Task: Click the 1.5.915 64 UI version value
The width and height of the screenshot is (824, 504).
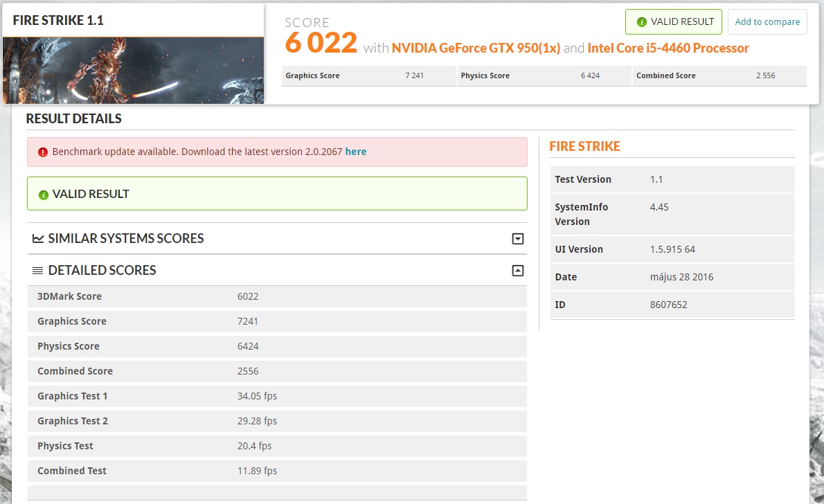Action: (672, 249)
